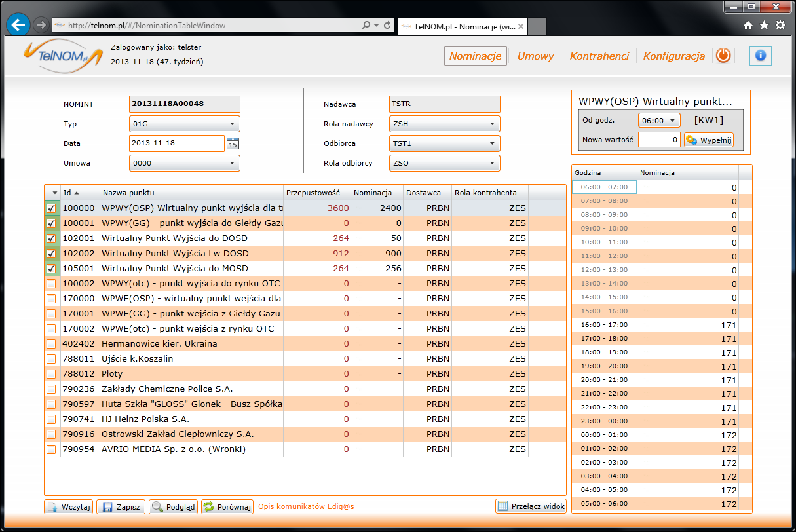Open the Umowy menu
This screenshot has width=796, height=532.
point(535,56)
